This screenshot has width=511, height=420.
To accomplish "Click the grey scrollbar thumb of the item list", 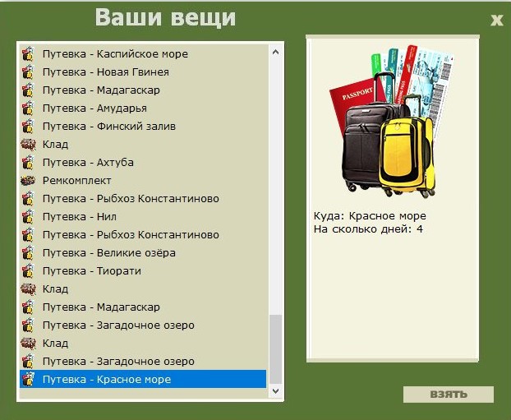I will [276, 349].
